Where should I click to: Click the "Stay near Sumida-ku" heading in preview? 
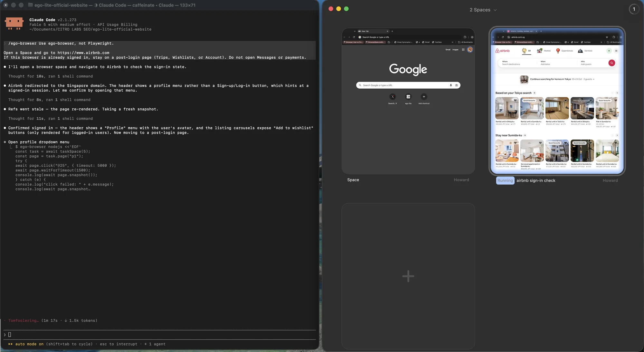(x=508, y=135)
